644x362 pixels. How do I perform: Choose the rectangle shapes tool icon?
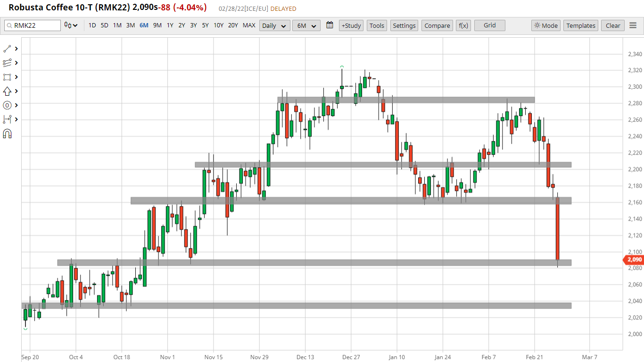click(x=7, y=77)
